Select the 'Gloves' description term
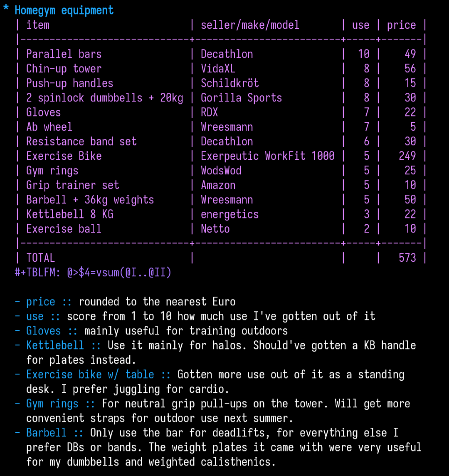The height and width of the screenshot is (476, 449). point(43,331)
